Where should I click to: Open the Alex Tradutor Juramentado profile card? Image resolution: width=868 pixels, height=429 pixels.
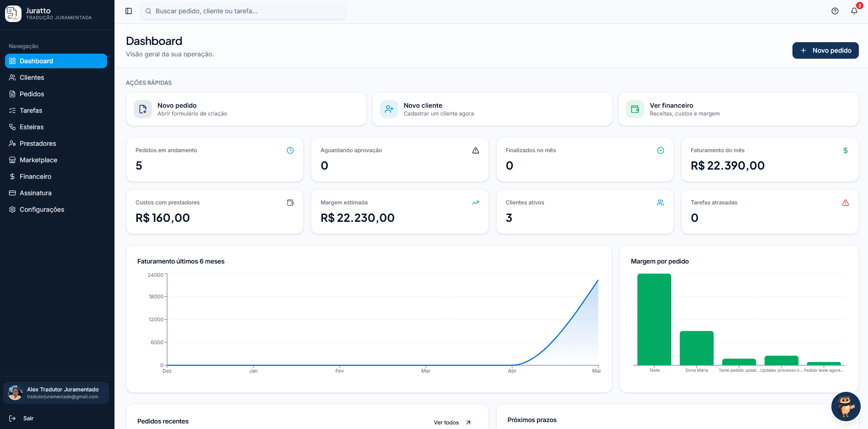56,393
